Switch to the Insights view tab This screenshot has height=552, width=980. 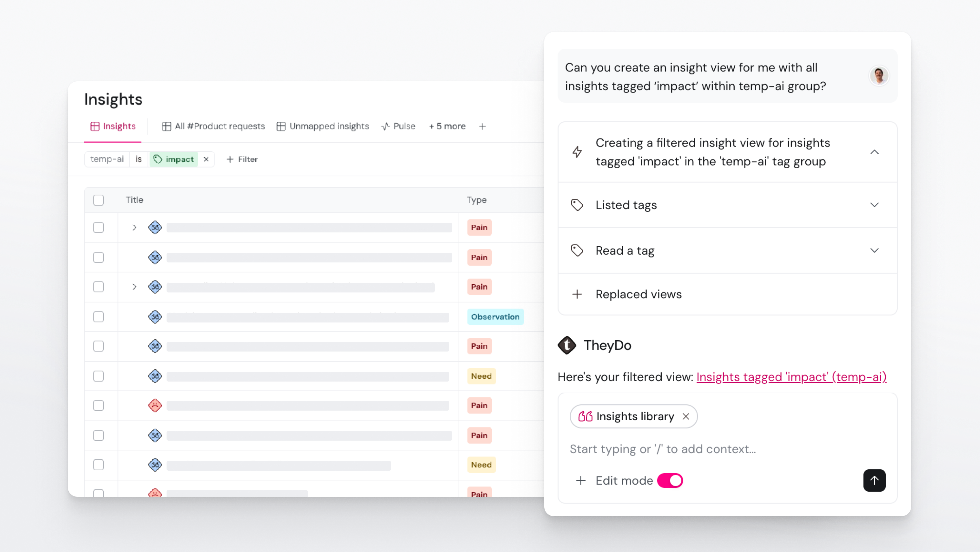(113, 126)
